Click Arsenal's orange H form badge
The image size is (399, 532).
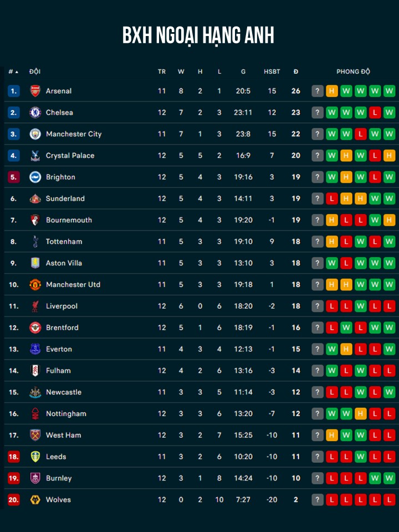tap(332, 91)
